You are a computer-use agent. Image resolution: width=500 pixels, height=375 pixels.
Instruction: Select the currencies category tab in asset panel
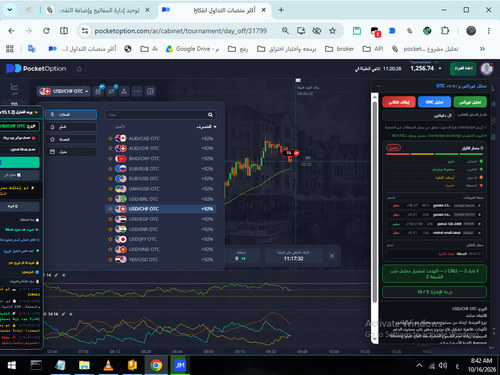(71, 115)
